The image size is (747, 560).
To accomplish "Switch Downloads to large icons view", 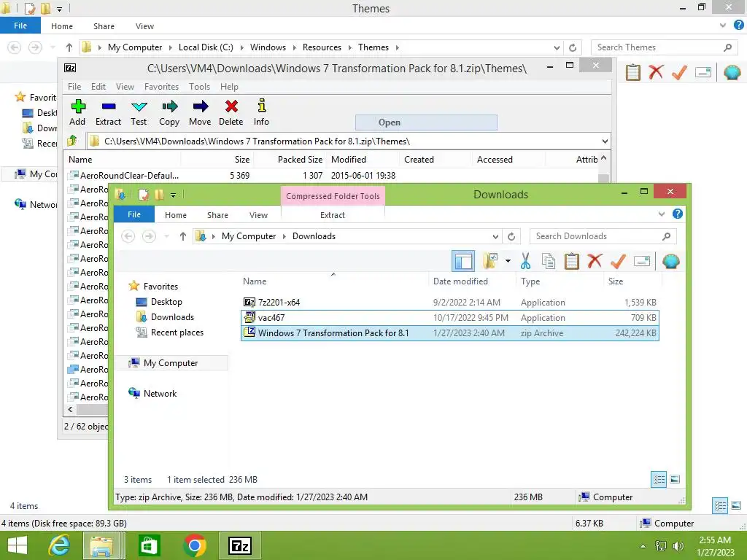I will pyautogui.click(x=675, y=479).
